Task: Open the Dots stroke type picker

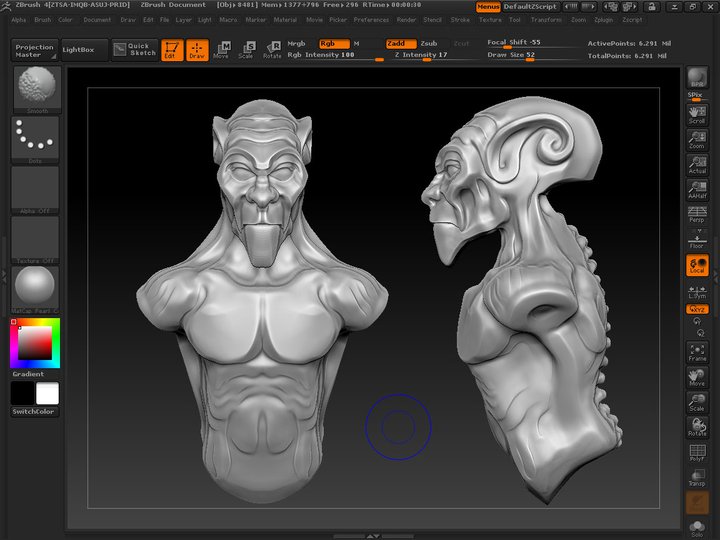Action: point(35,140)
